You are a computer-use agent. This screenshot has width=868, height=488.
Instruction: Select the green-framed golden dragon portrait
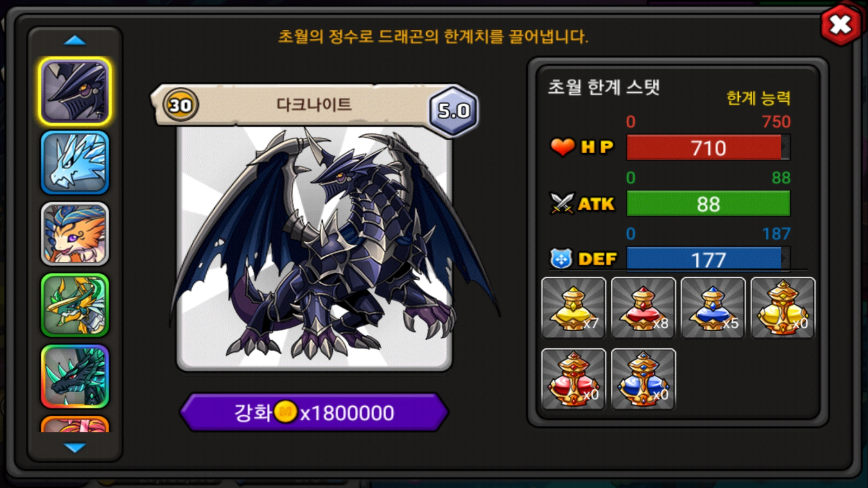pos(75,305)
